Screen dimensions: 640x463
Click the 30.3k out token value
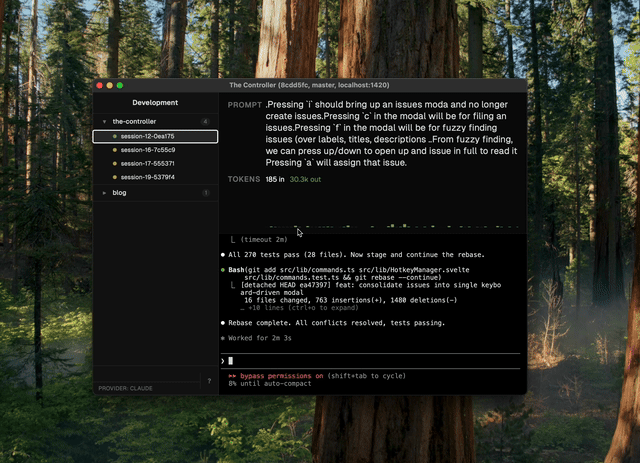click(x=305, y=179)
